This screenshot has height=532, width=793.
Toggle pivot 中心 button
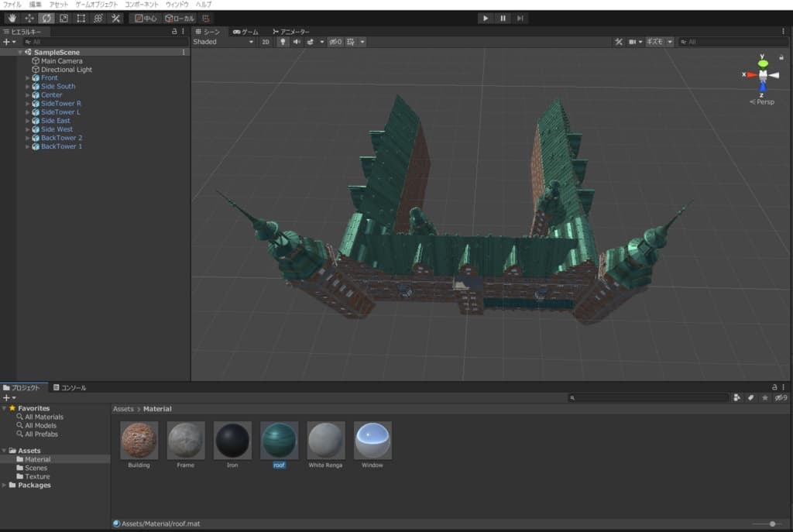click(x=146, y=18)
